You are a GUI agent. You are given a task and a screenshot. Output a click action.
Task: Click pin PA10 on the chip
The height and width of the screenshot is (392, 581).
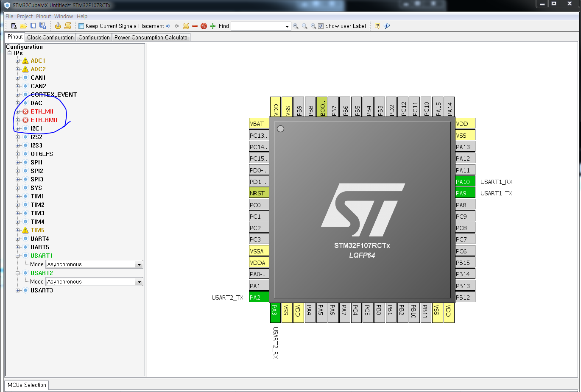[465, 181]
